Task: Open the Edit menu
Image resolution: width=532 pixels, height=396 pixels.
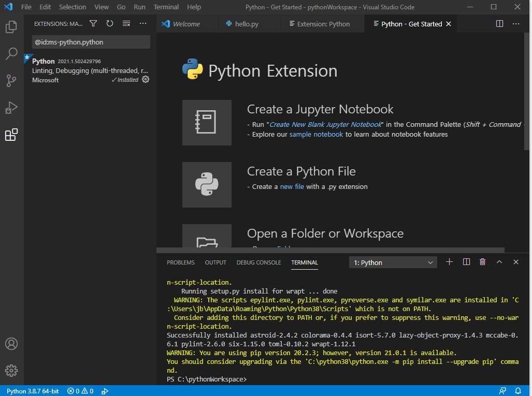Action: click(45, 7)
